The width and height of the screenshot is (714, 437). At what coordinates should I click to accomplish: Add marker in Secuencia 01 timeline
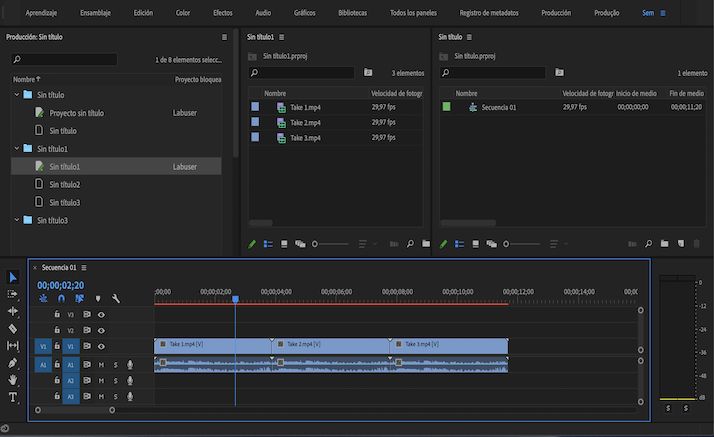tap(98, 299)
